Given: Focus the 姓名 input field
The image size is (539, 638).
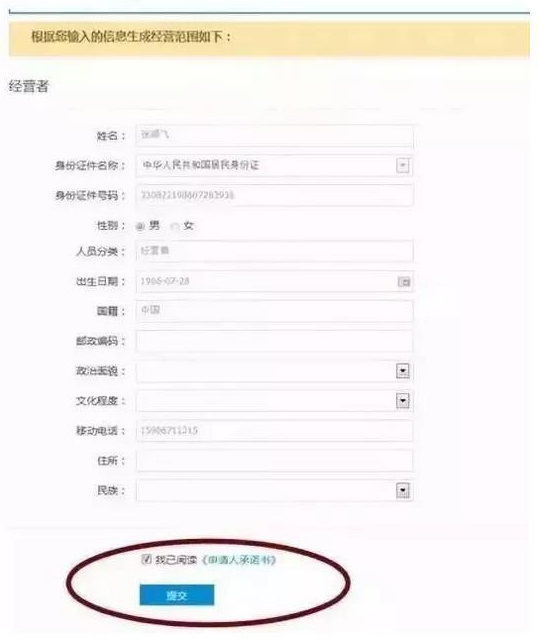Looking at the screenshot, I should (x=275, y=135).
